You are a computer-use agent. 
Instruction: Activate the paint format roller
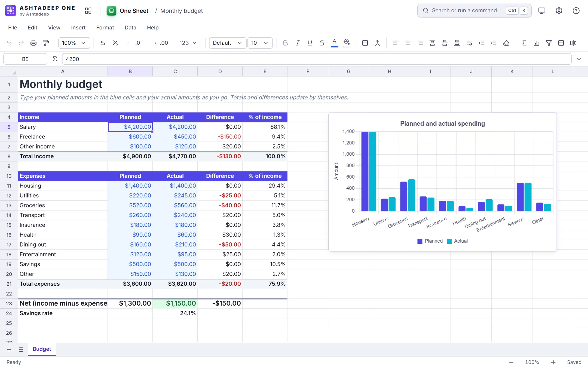point(46,43)
